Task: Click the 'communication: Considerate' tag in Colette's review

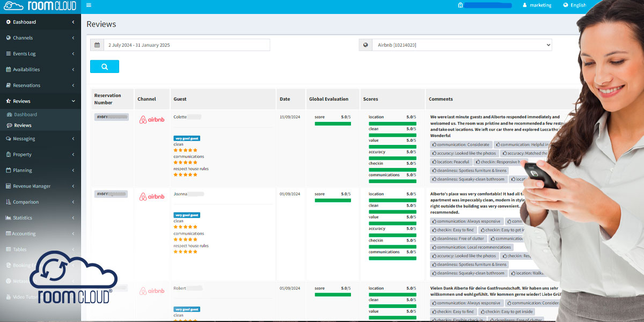Action: pos(461,144)
